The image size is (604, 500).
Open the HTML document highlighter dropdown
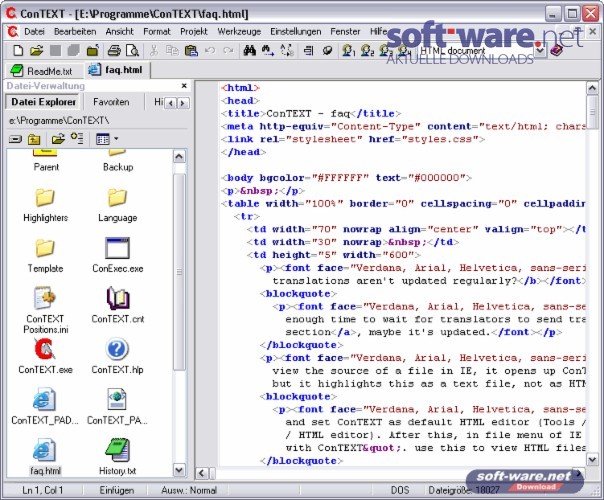point(540,50)
